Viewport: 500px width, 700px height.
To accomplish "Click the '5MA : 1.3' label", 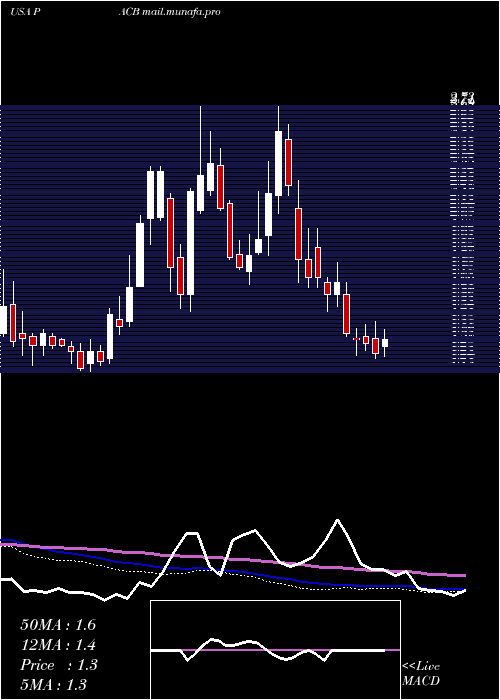I will (x=54, y=684).
